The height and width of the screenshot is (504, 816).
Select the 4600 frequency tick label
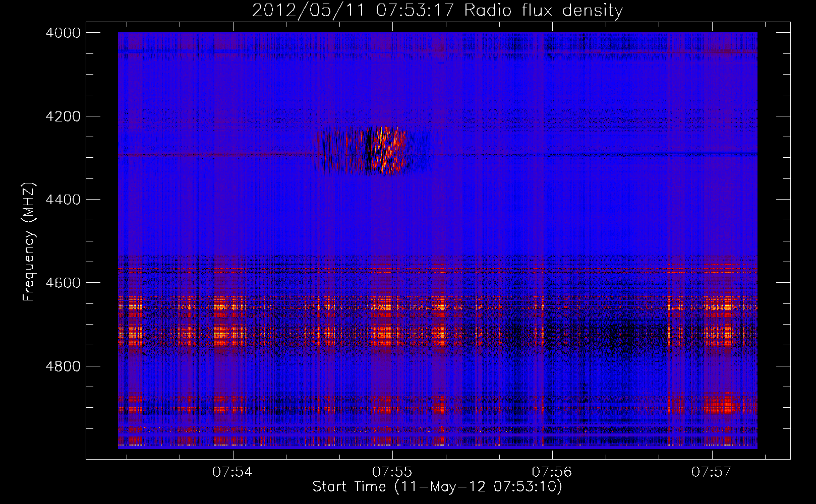pos(63,283)
